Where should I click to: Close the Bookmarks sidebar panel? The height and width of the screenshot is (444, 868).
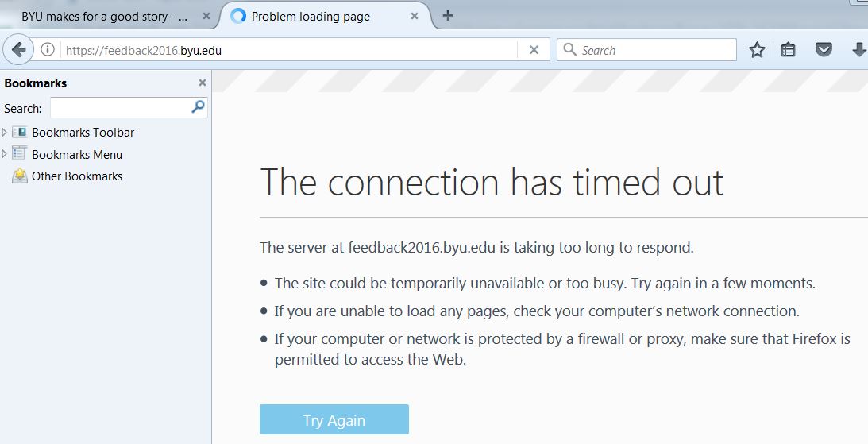[x=203, y=83]
